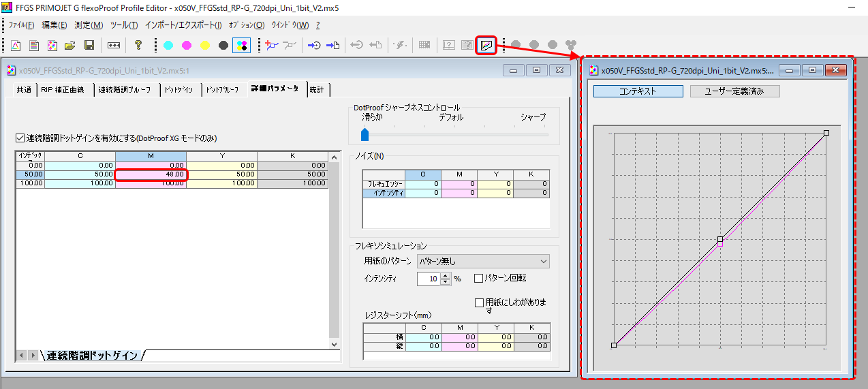
Task: Switch to the 統計 tab
Action: [x=317, y=90]
